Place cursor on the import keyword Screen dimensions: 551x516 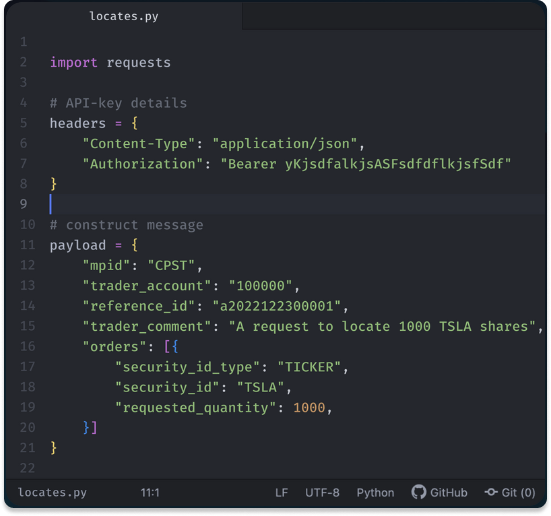pos(73,63)
